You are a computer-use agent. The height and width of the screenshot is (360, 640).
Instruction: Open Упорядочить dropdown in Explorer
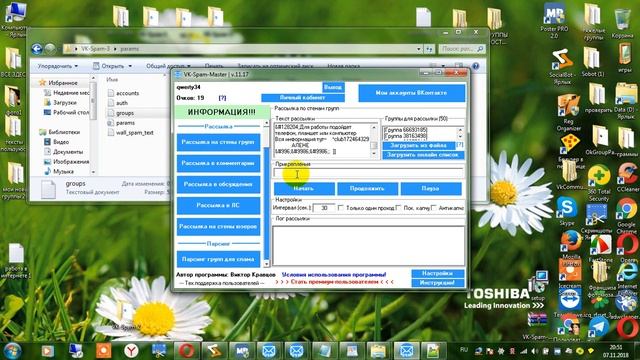[x=58, y=66]
